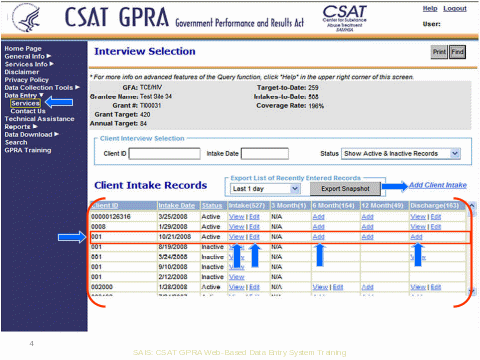Sort by the Intake Date column header
Viewport: 480px width, 360px height.
tap(177, 206)
